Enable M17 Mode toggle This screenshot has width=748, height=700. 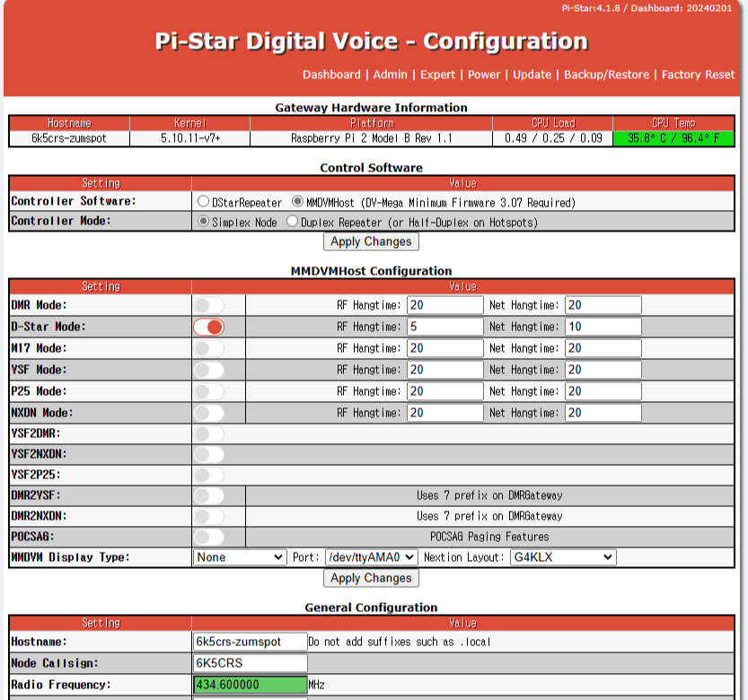click(209, 348)
